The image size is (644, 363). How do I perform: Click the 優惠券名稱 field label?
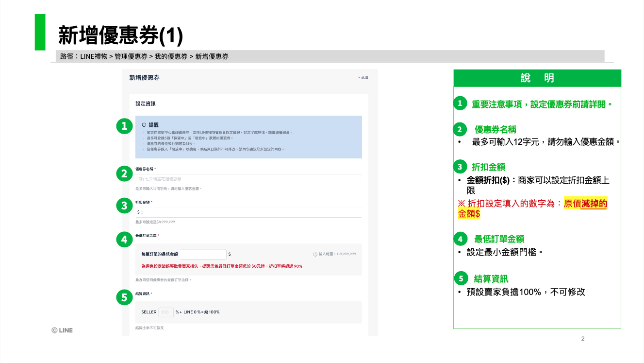click(x=145, y=169)
